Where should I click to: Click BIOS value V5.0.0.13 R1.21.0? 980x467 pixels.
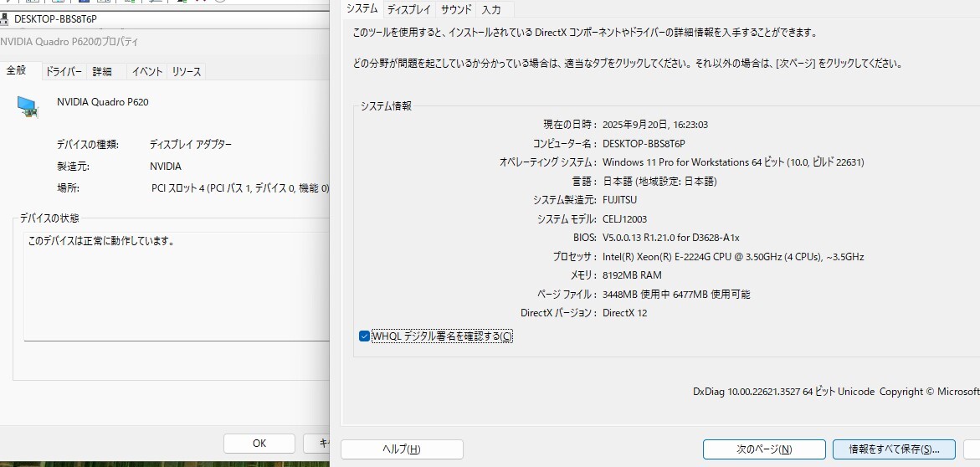(x=670, y=238)
